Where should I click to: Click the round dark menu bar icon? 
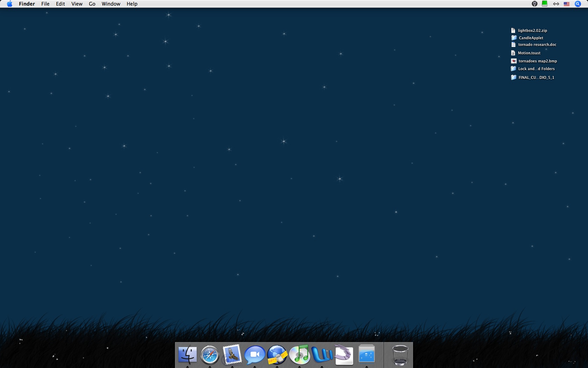coord(534,4)
